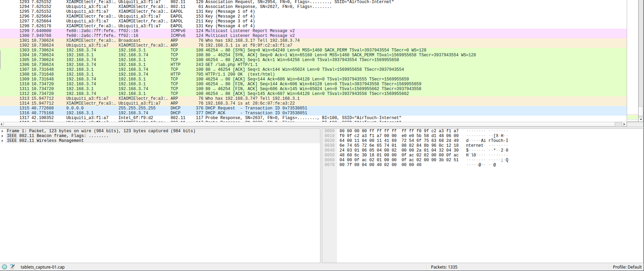Open the Expert Information status bar icon

click(4, 267)
